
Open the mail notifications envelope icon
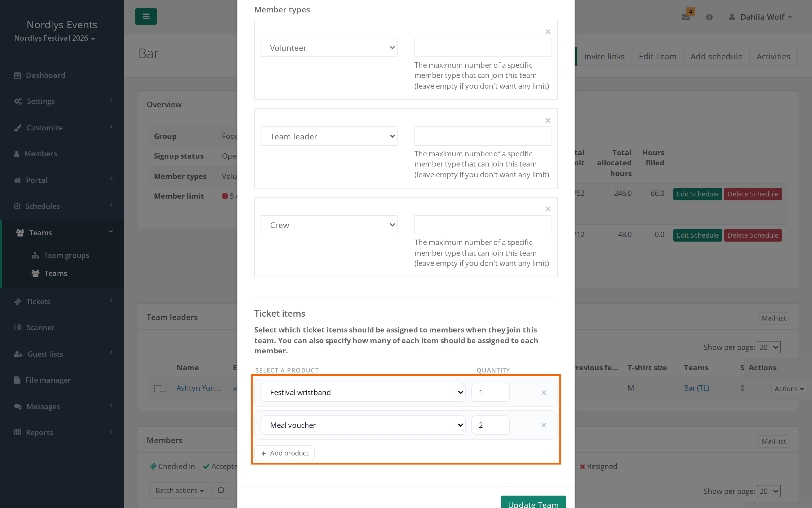point(685,17)
